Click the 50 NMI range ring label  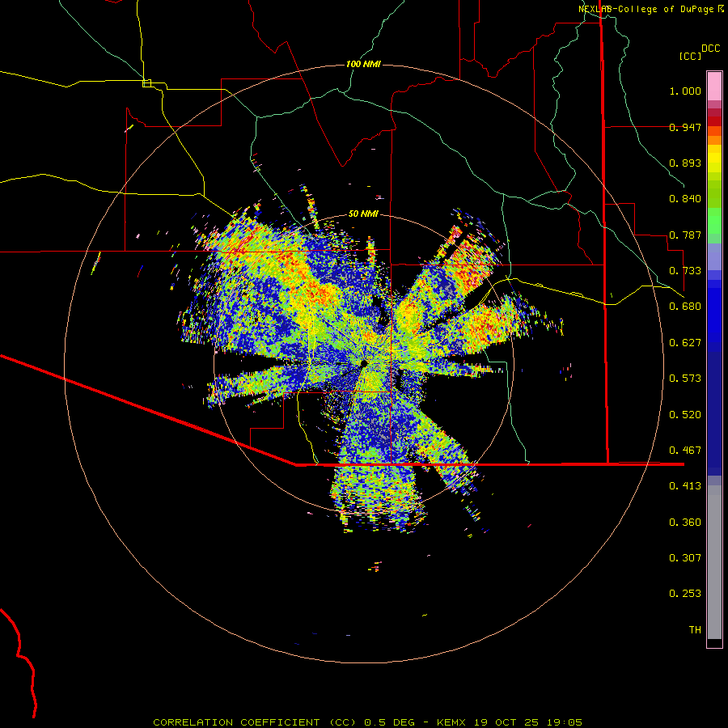pyautogui.click(x=363, y=214)
